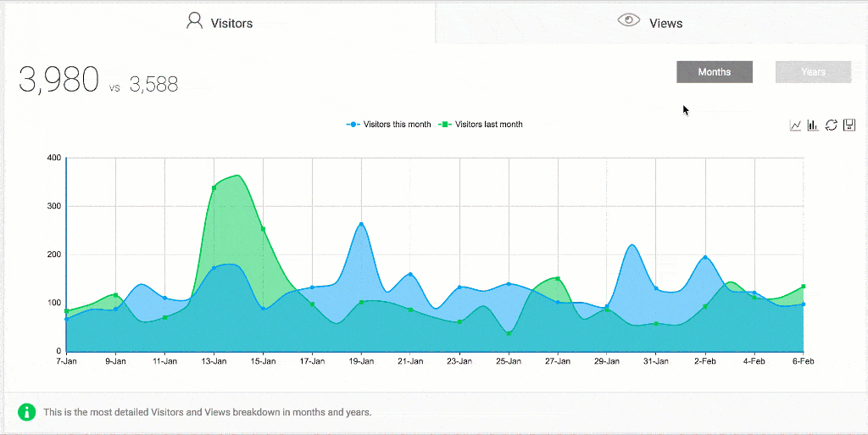Open the Visitors tab
Screen dimensions: 868x435
tap(218, 22)
